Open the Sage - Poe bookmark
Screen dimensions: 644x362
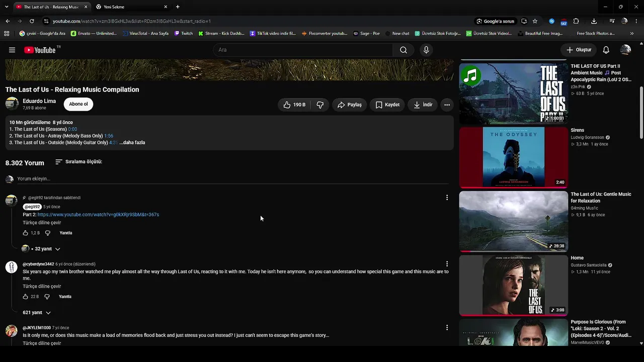click(x=366, y=34)
